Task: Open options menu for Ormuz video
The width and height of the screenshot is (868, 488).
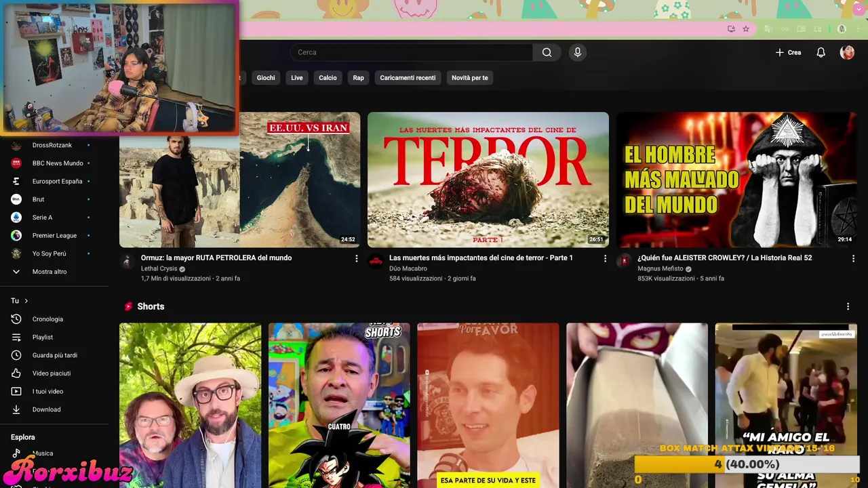Action: point(357,258)
